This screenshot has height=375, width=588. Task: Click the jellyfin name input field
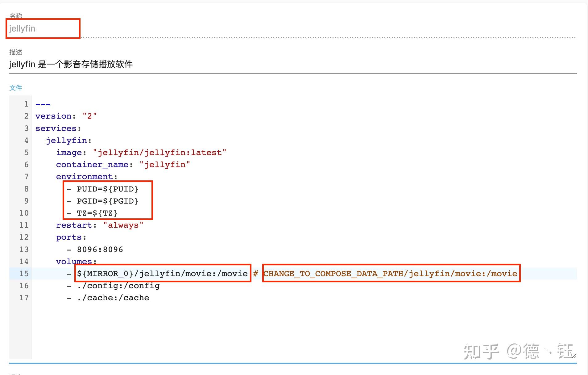pos(43,29)
